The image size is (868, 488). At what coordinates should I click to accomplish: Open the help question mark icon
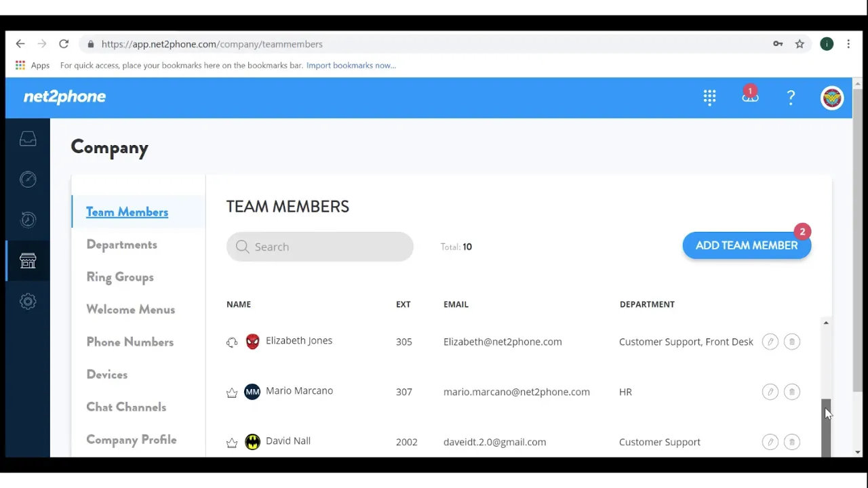[x=791, y=98]
